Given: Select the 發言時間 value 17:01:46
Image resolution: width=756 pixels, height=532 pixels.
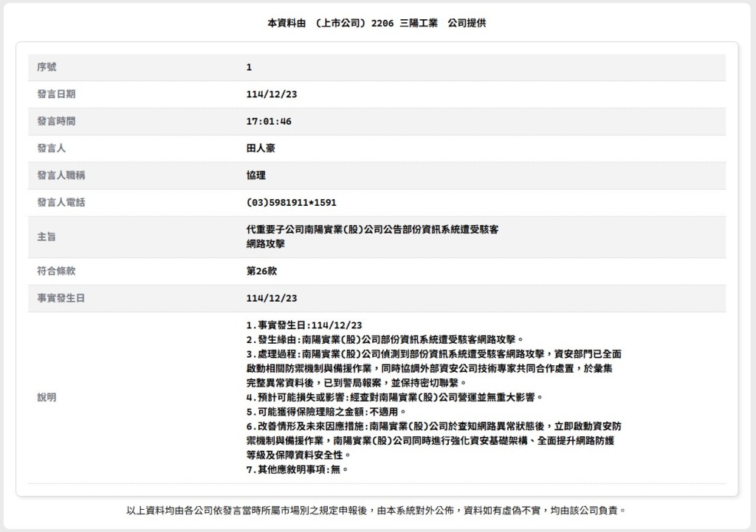Looking at the screenshot, I should click(x=269, y=121).
